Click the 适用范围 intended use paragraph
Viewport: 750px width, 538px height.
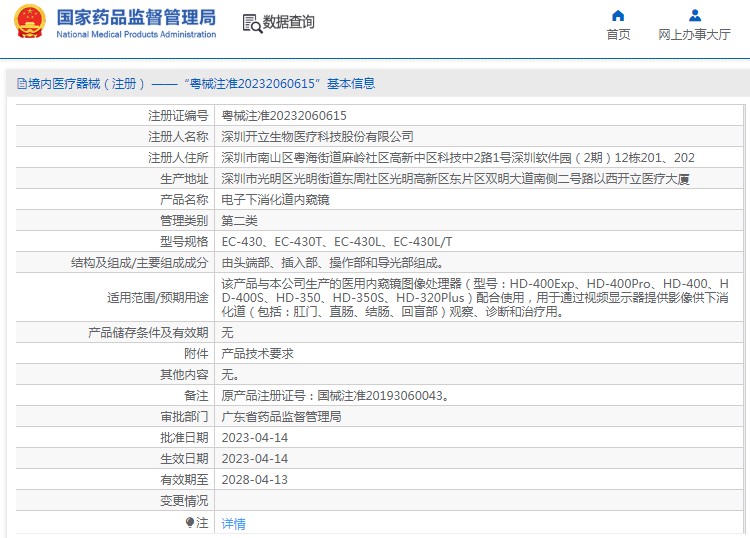[x=475, y=297]
